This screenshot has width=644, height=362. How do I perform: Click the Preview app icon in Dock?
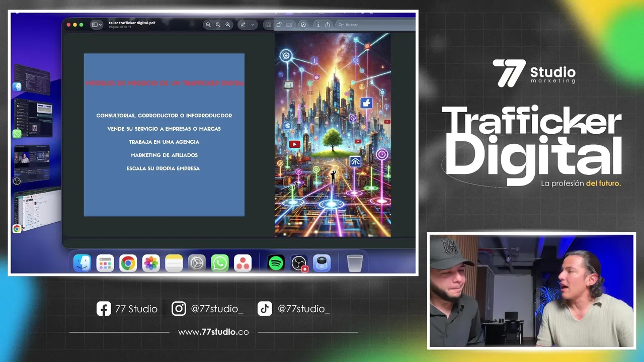[321, 263]
